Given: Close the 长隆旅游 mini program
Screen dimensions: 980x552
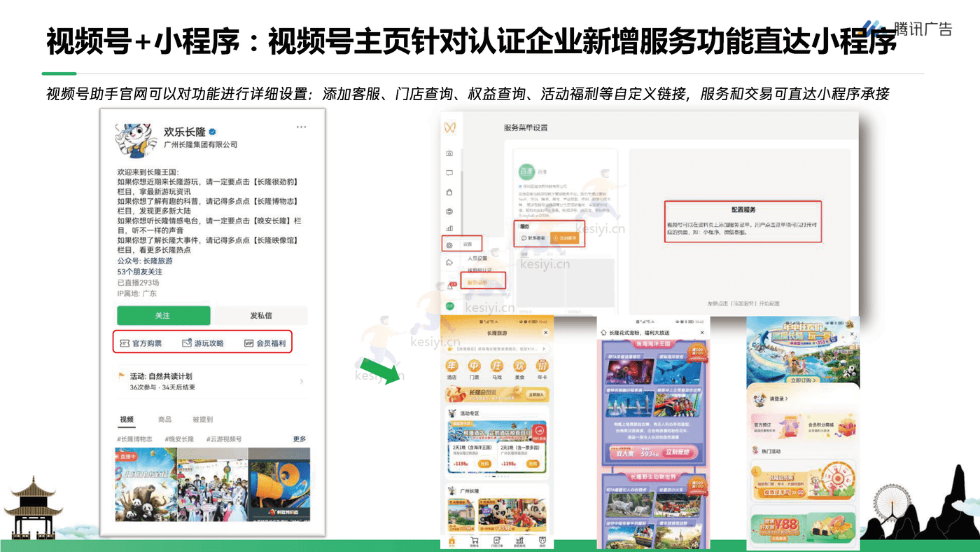Looking at the screenshot, I should click(546, 333).
